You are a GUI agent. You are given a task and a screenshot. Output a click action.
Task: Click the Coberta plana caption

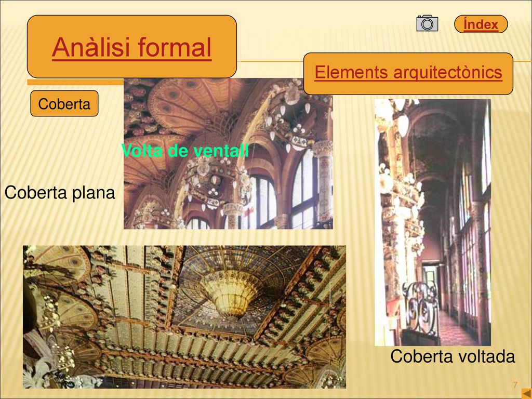pos(60,192)
